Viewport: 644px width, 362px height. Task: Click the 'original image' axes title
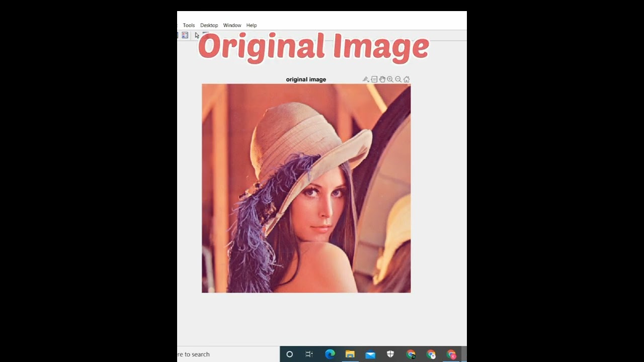coord(306,79)
